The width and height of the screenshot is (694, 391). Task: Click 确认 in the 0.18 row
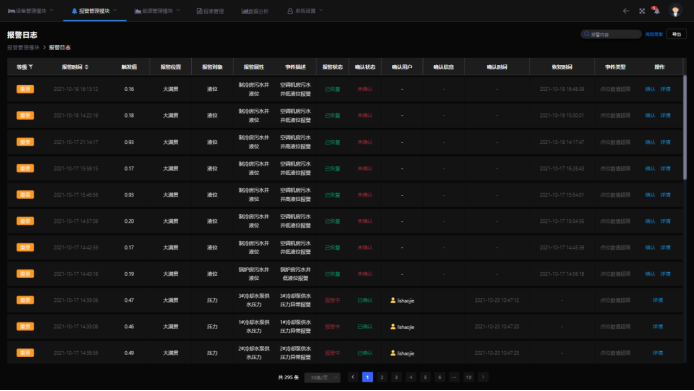point(650,115)
